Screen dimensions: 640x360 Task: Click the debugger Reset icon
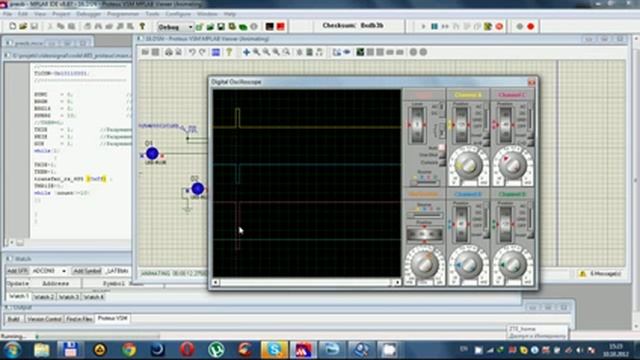488,27
